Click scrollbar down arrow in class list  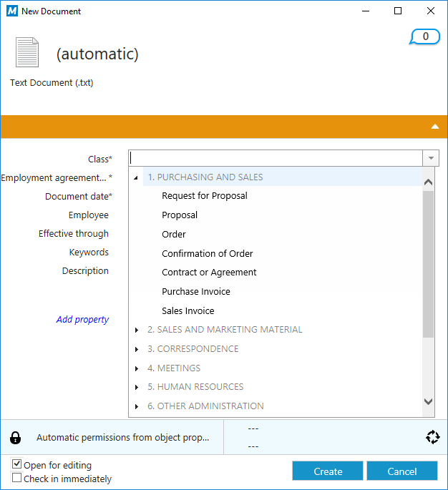click(x=428, y=401)
